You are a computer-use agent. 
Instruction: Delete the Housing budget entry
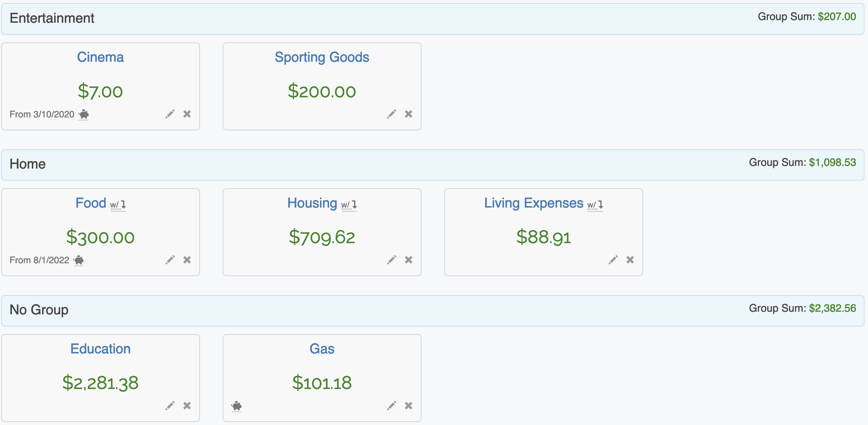pos(409,260)
